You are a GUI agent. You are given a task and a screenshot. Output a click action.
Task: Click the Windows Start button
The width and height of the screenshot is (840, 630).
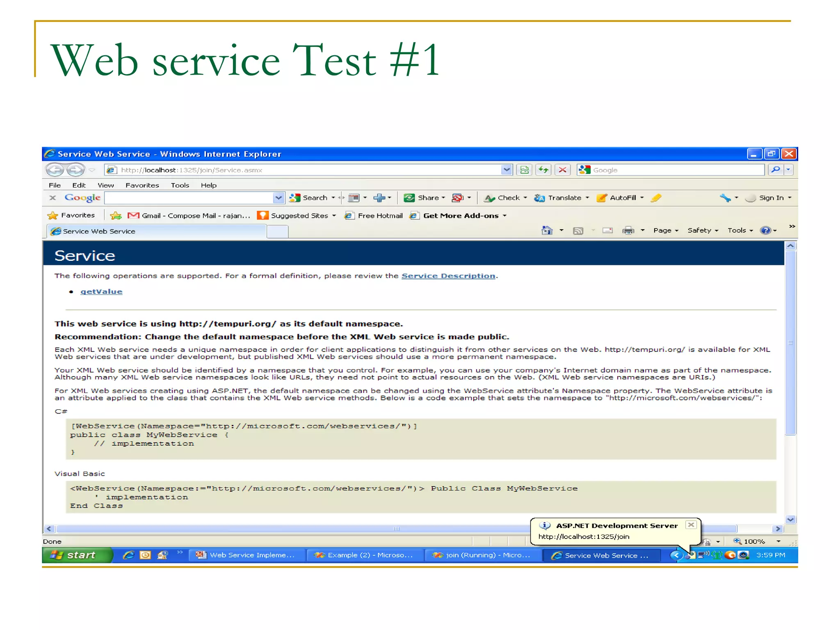[77, 555]
